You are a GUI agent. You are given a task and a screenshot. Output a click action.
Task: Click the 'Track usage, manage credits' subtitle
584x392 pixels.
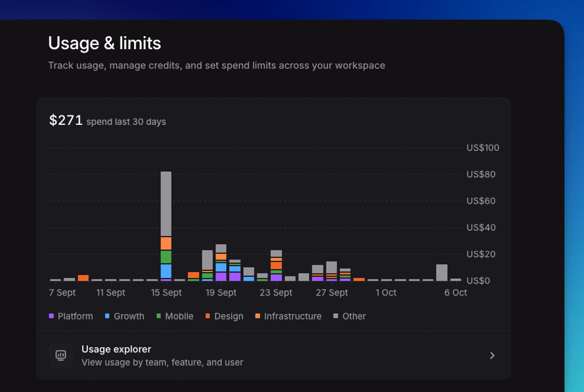tap(217, 66)
